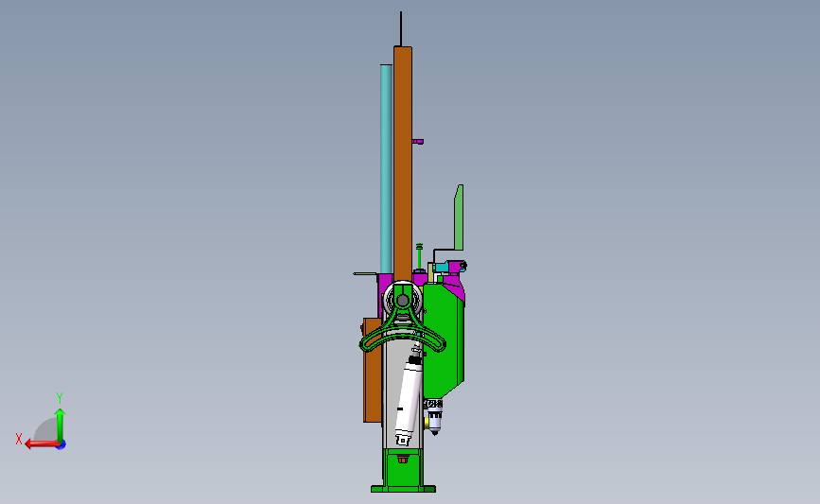This screenshot has height=504, width=820.
Task: Click the blue Z axis dot of triad
Action: pos(61,445)
